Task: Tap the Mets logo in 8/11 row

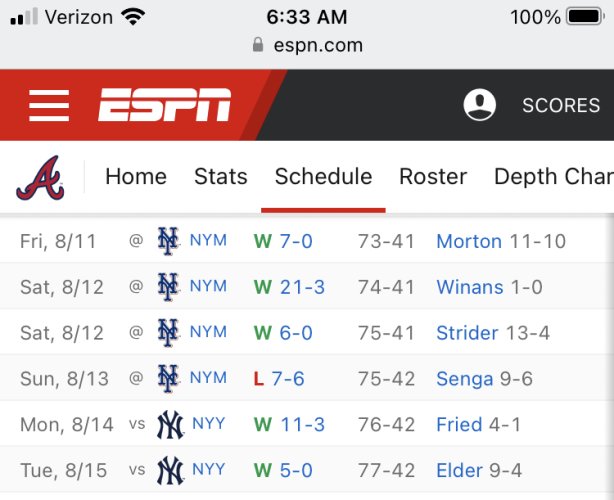Action: 168,241
